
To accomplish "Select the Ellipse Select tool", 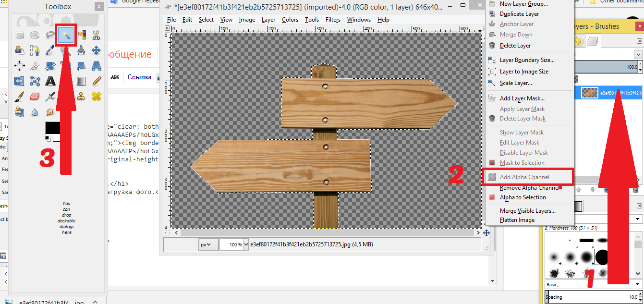I will (35, 35).
